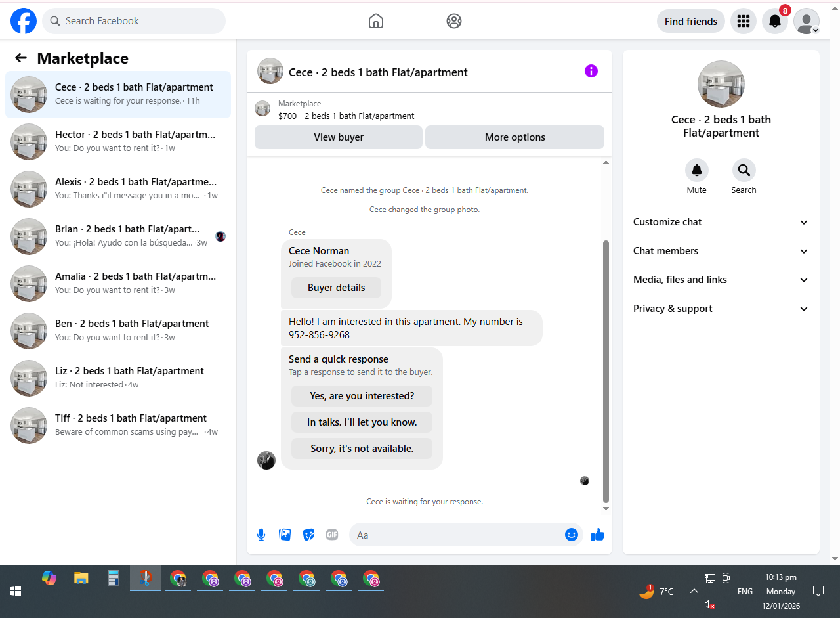
Task: Click the 'Cece is waiting for your response.' text
Action: point(425,502)
